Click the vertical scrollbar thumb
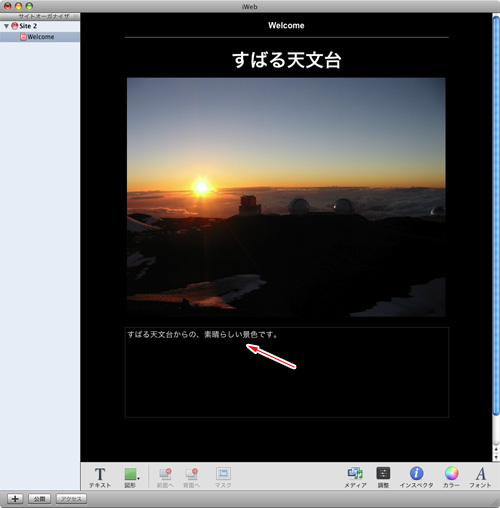This screenshot has height=508, width=500. point(496,217)
